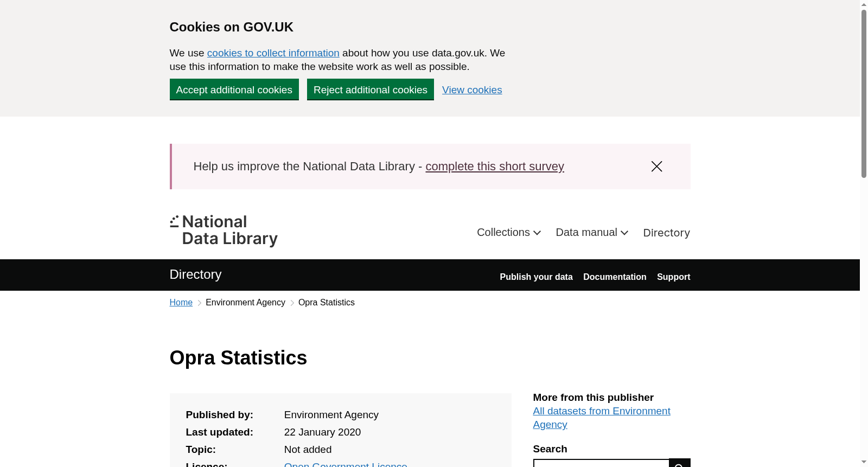The image size is (868, 467).
Task: Click the vertical page scrollbar thumb
Action: pyautogui.click(x=864, y=93)
